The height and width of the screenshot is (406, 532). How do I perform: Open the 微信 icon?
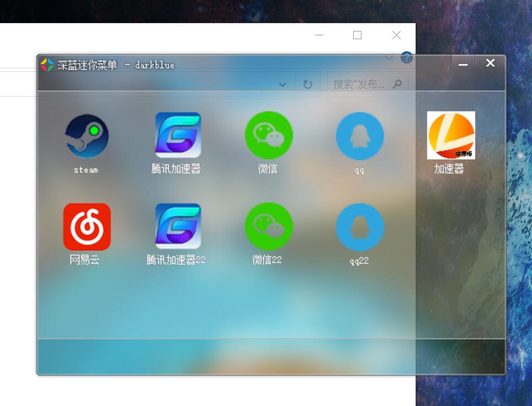click(269, 135)
